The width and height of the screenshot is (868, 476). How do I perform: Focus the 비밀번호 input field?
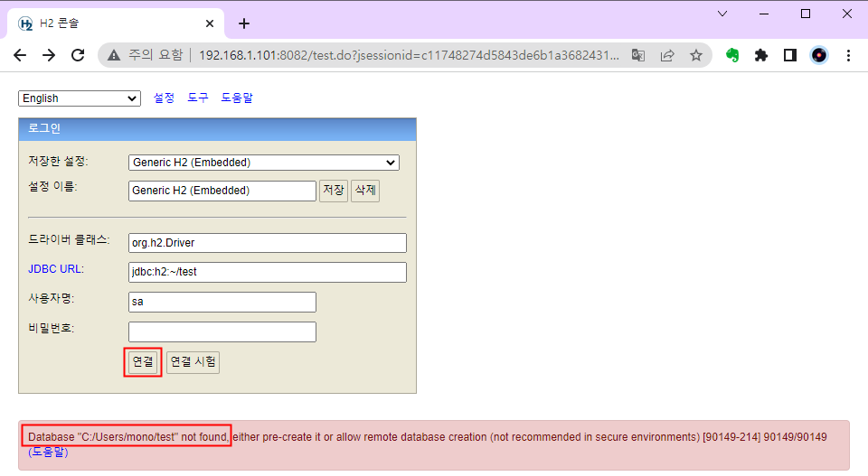(222, 331)
